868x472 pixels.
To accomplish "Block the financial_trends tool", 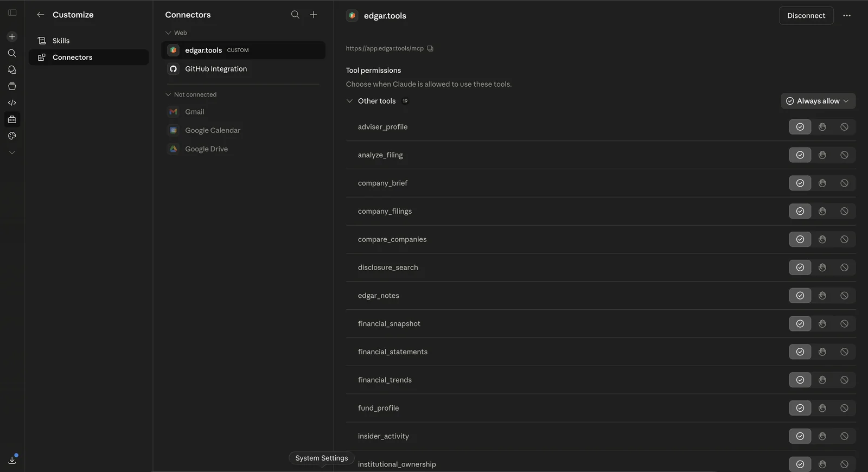I will point(845,380).
